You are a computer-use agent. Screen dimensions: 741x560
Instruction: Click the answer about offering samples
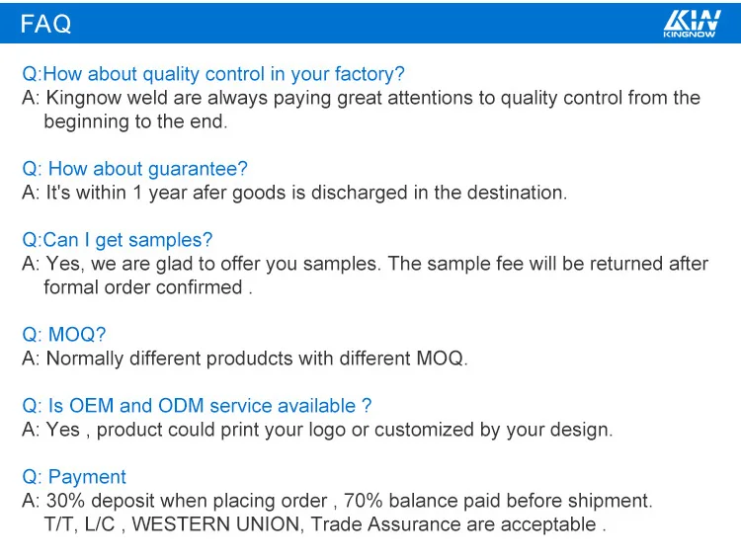click(365, 264)
